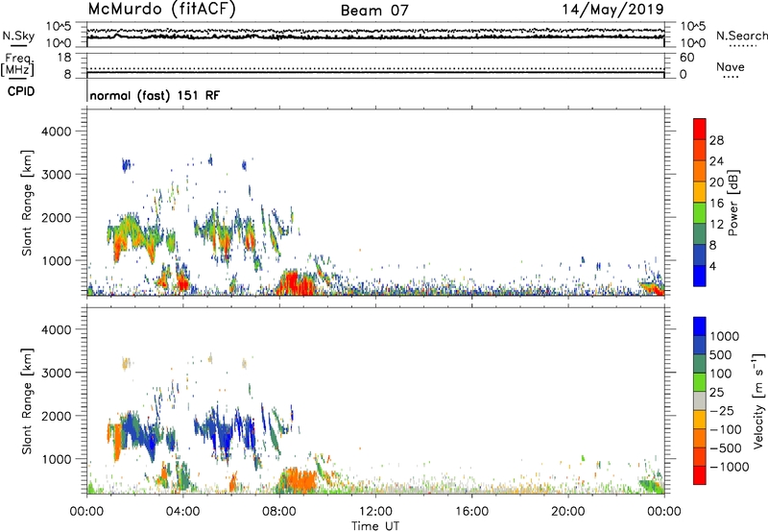
Task: Click the 14/May/2019 date label
Action: click(x=612, y=9)
